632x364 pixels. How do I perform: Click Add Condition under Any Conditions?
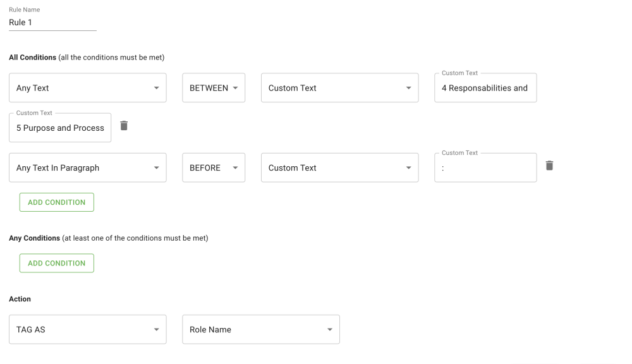click(x=57, y=263)
